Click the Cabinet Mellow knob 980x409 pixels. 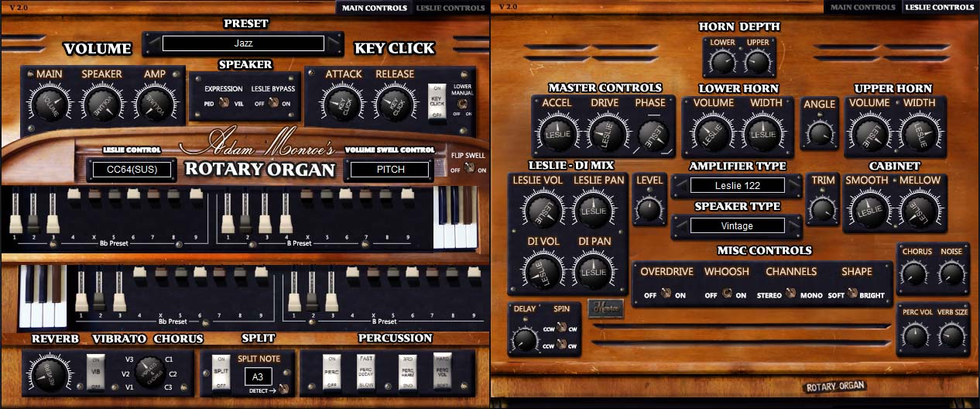919,209
